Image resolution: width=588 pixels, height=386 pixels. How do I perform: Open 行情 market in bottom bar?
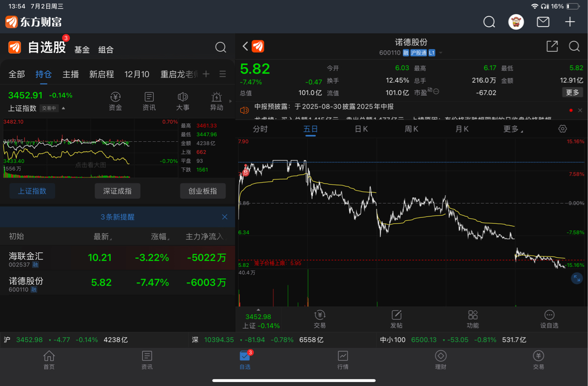(x=343, y=360)
